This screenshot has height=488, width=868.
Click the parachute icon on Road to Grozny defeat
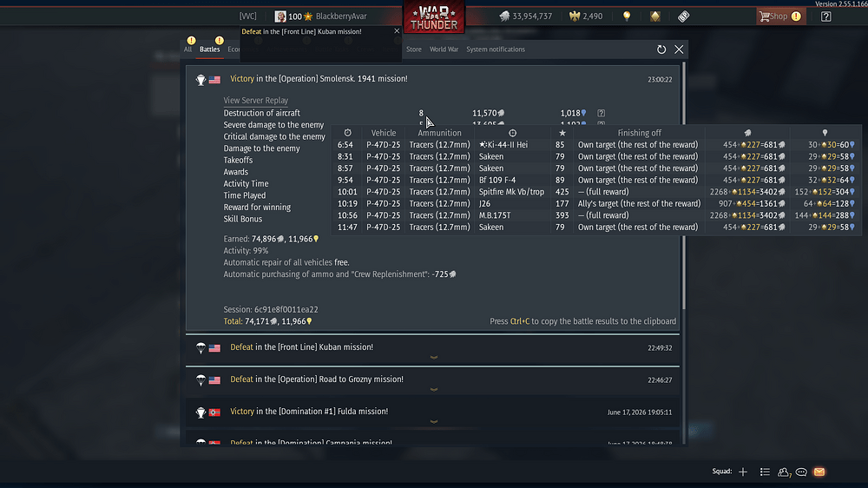pyautogui.click(x=201, y=380)
